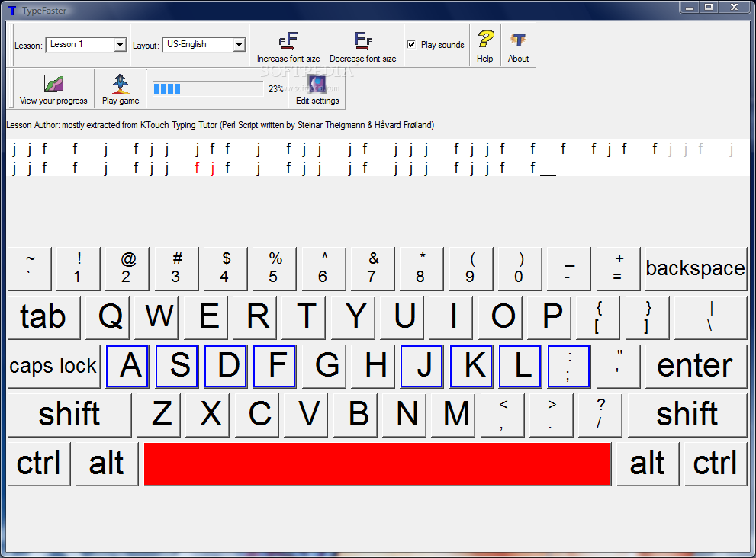Click the highlighted J key
Image resolution: width=756 pixels, height=558 pixels.
pos(422,366)
